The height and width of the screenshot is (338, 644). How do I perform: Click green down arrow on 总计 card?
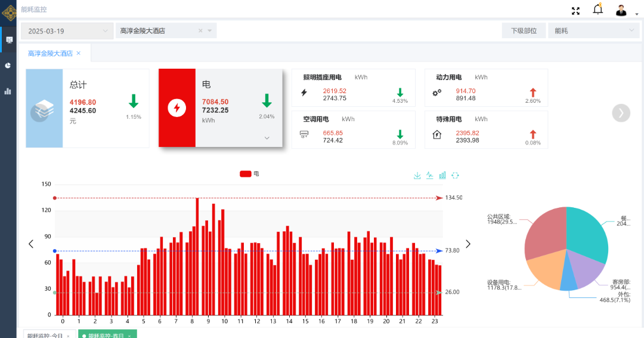[x=134, y=101]
